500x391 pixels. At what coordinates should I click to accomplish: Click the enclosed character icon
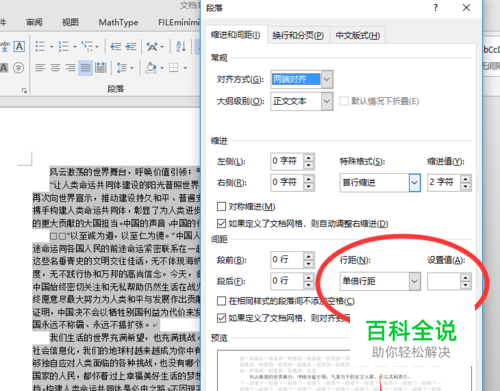pos(19,68)
